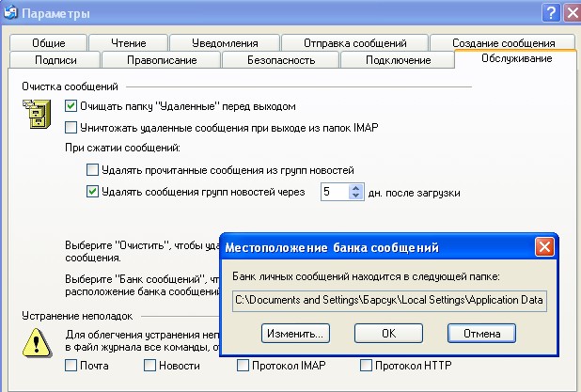
Task: Select the Подключение tab
Action: 398,60
